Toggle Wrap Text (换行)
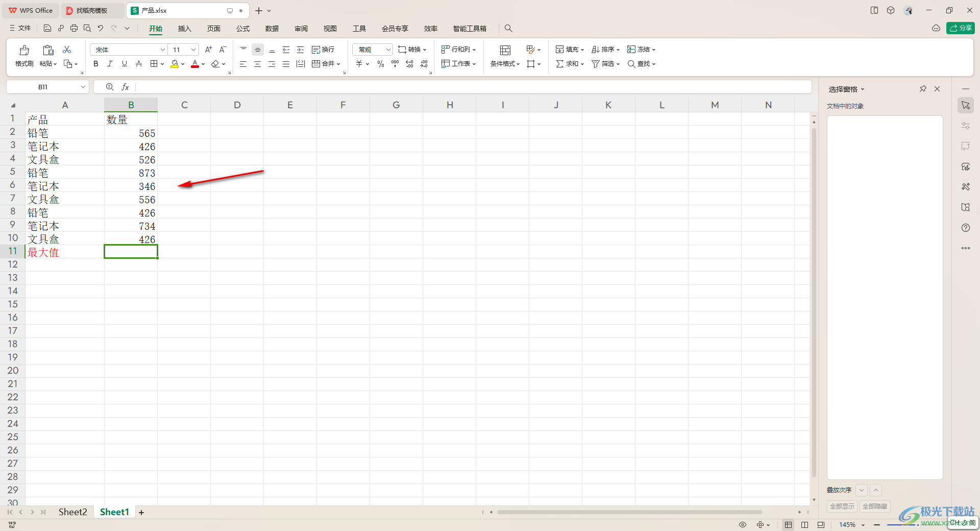The height and width of the screenshot is (531, 980). click(x=323, y=50)
